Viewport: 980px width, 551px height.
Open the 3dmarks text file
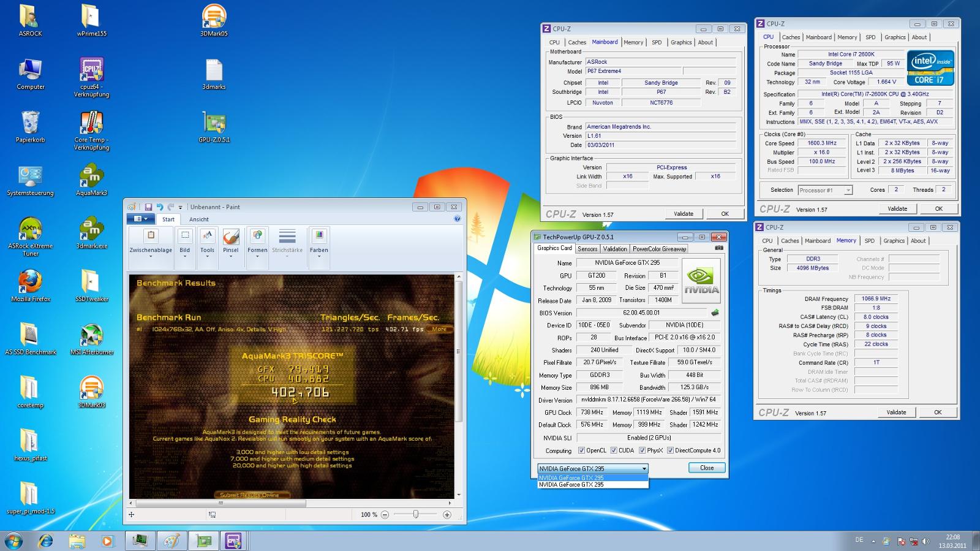click(x=214, y=74)
